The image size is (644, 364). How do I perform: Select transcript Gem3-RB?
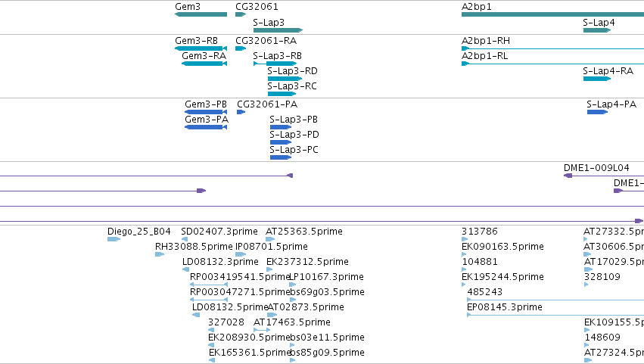click(x=201, y=48)
